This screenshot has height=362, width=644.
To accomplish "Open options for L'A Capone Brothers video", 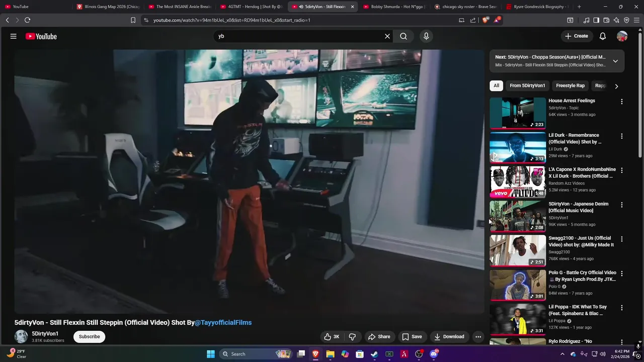I will pos(621,170).
